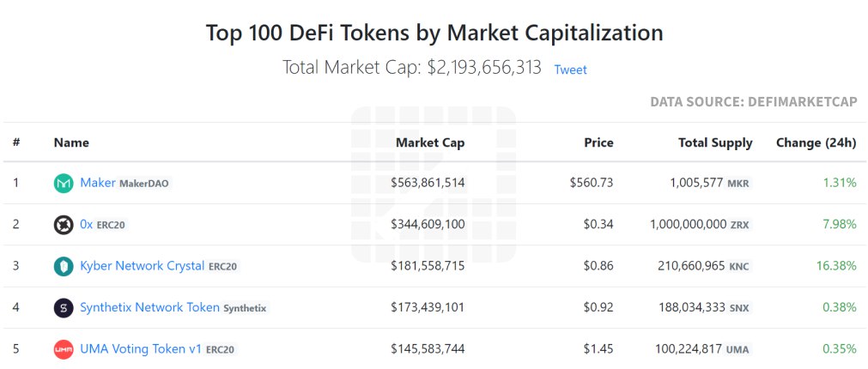868x369 pixels.
Task: Click the ERC20 tag beside 0x
Action: 111,225
